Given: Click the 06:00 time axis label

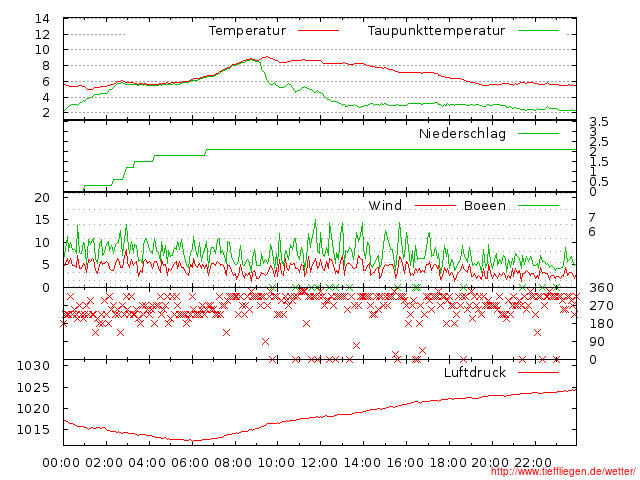Looking at the screenshot, I should [x=190, y=463].
